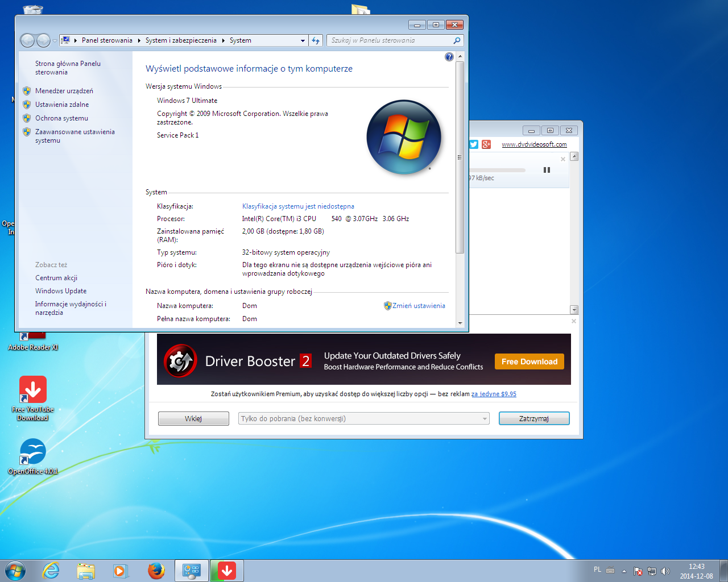Open Informacje wydajności i narzędzia

point(71,308)
